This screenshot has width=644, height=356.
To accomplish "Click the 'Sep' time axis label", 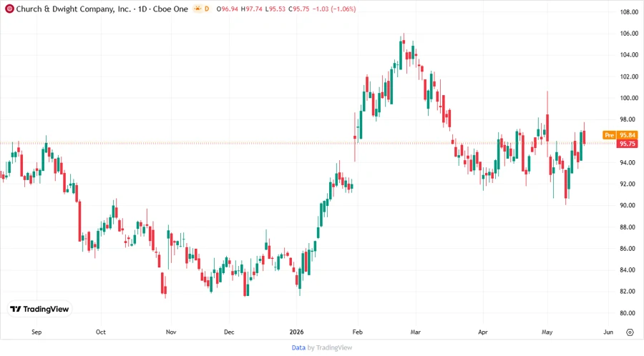I will point(36,332).
